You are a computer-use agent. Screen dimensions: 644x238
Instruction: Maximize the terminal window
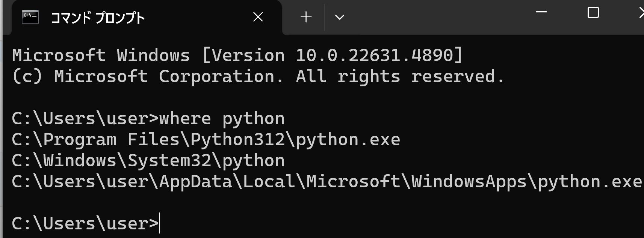pos(593,12)
